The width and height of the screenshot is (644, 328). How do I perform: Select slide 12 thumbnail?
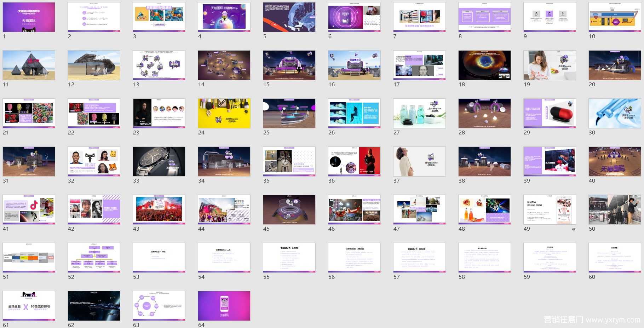[x=94, y=65]
